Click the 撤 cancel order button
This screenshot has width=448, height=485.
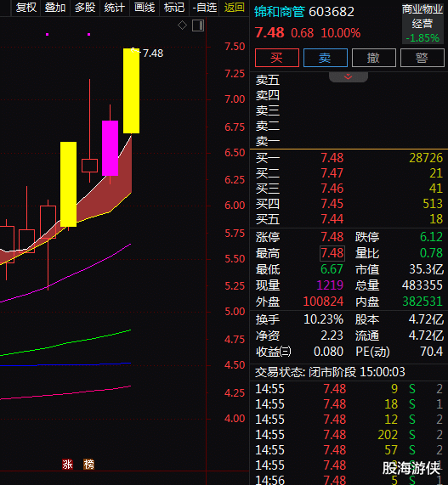[374, 58]
